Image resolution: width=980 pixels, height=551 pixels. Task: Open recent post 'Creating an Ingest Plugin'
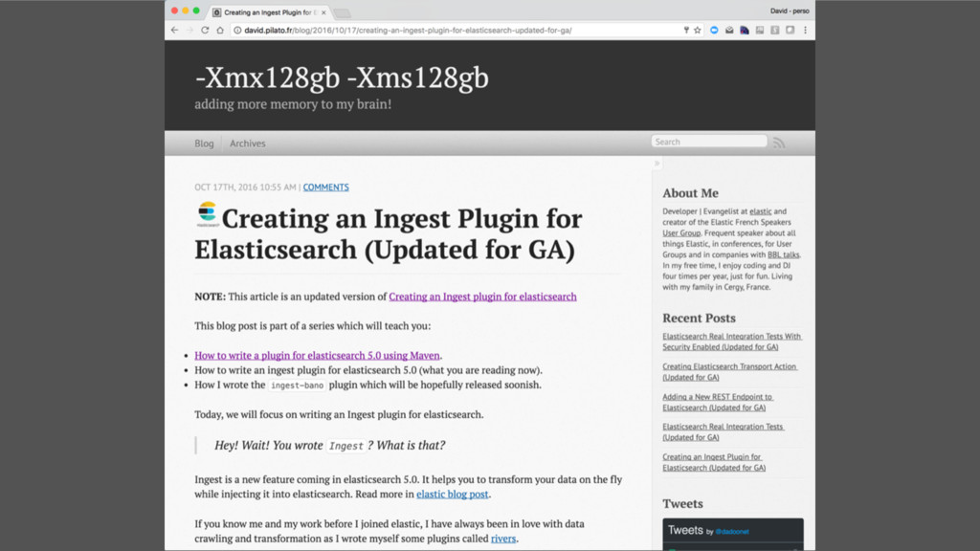click(x=714, y=462)
